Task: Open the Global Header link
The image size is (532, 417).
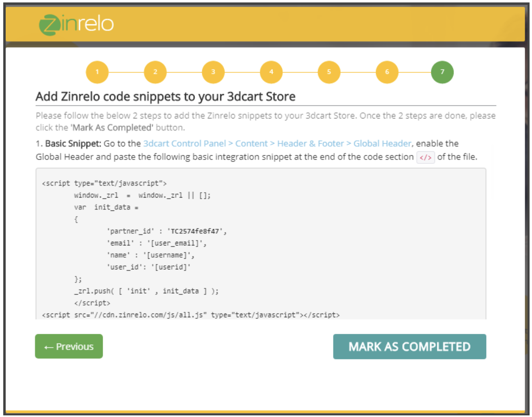Action: click(382, 144)
